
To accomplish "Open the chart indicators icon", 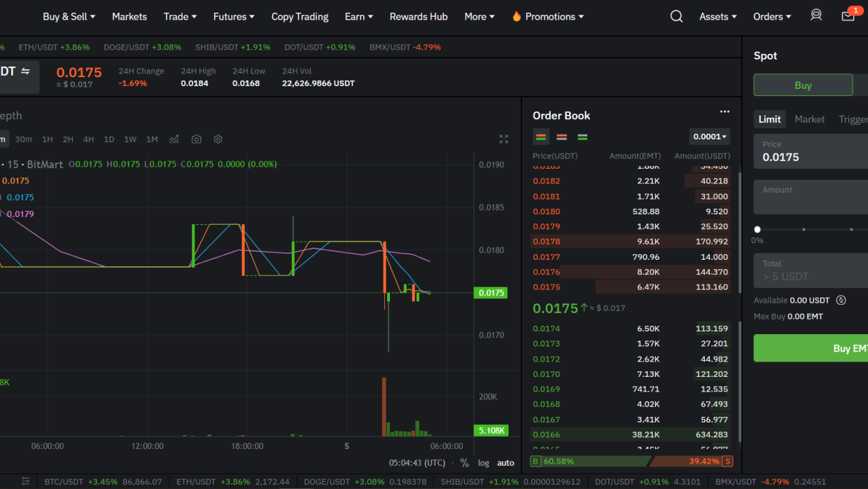I will (x=174, y=139).
